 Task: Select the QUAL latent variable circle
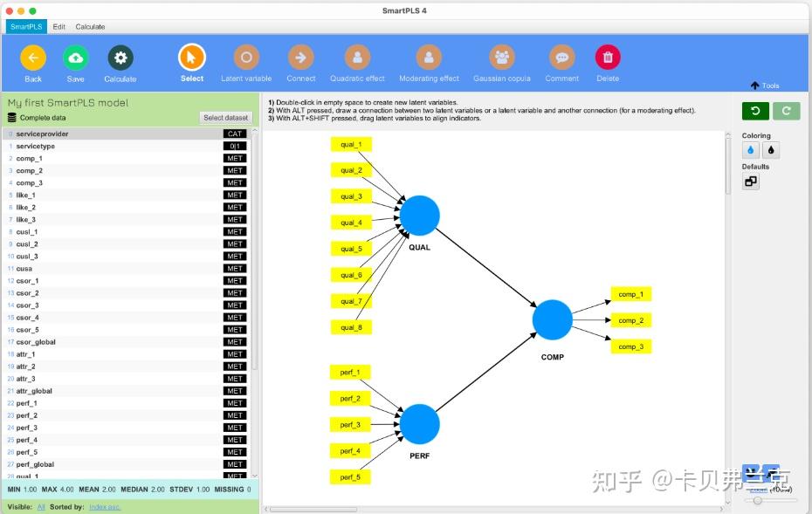[x=419, y=215]
